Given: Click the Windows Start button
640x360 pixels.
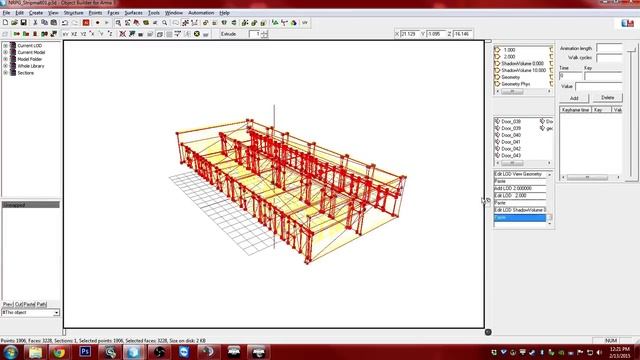Looking at the screenshot, I should [10, 352].
